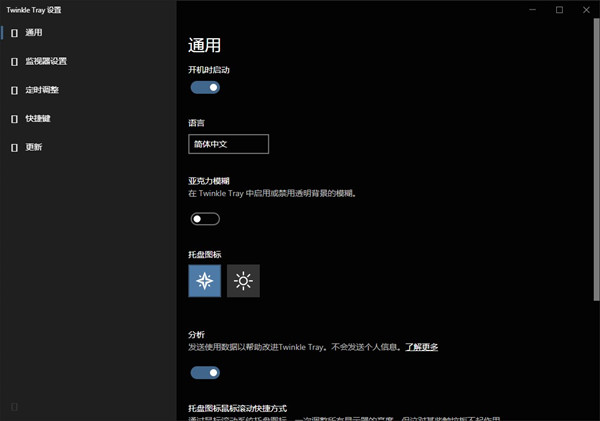Enable the 亚克力模糊 acrylic blur toggle
The image size is (600, 421).
click(x=205, y=218)
